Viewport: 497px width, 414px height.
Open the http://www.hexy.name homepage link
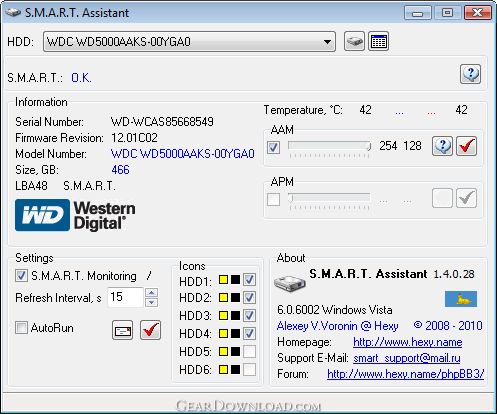tap(408, 342)
